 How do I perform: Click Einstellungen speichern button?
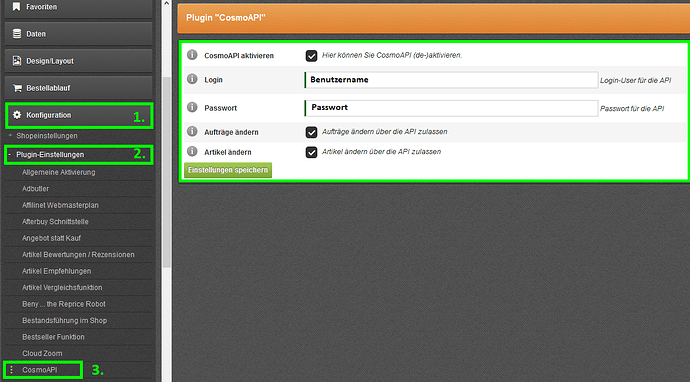[x=228, y=170]
